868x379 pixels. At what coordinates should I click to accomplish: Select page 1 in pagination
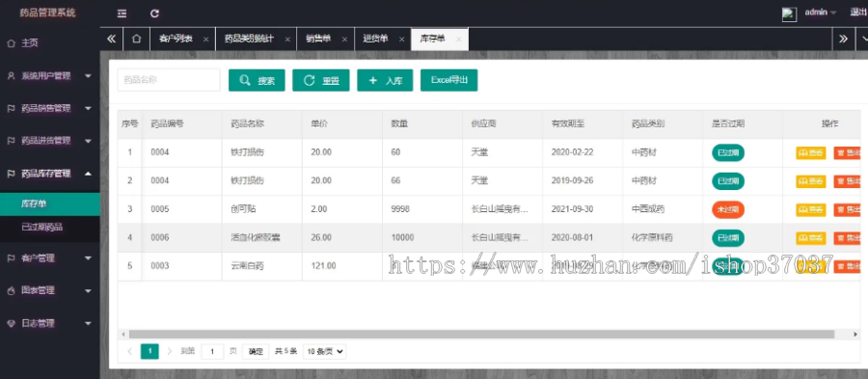pyautogui.click(x=149, y=351)
